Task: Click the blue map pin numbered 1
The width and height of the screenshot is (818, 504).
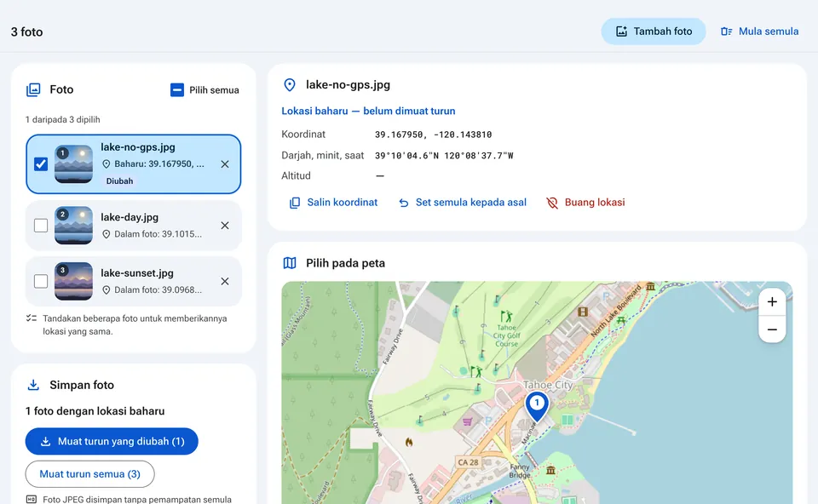Action: 537,406
